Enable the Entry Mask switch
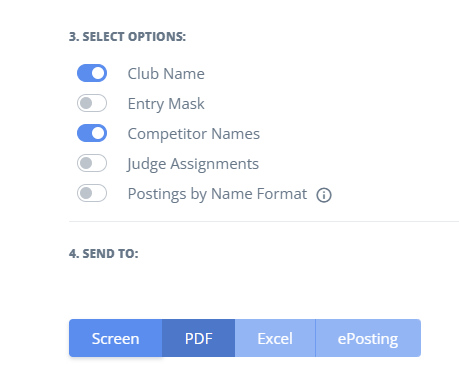459x374 pixels. point(92,103)
